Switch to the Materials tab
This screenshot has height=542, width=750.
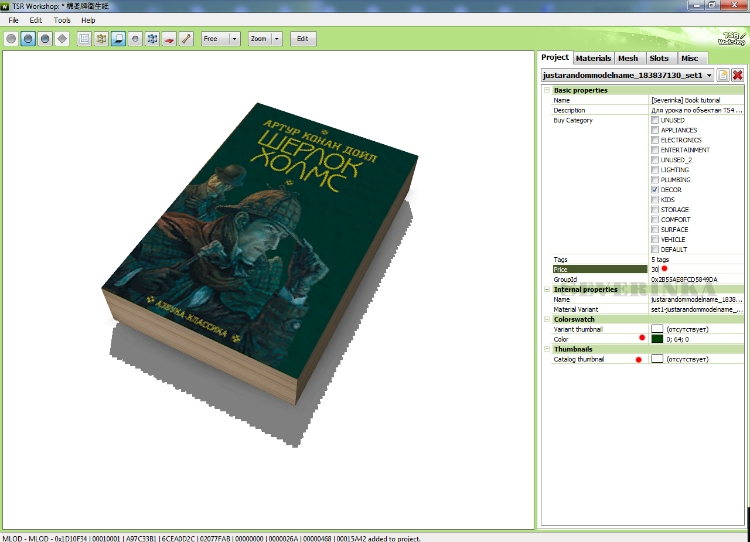(x=593, y=58)
